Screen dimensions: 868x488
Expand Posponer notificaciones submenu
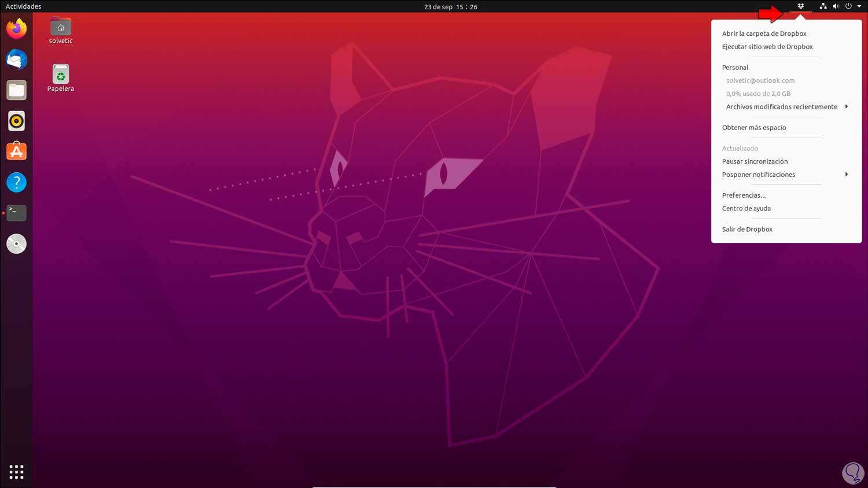pos(786,175)
